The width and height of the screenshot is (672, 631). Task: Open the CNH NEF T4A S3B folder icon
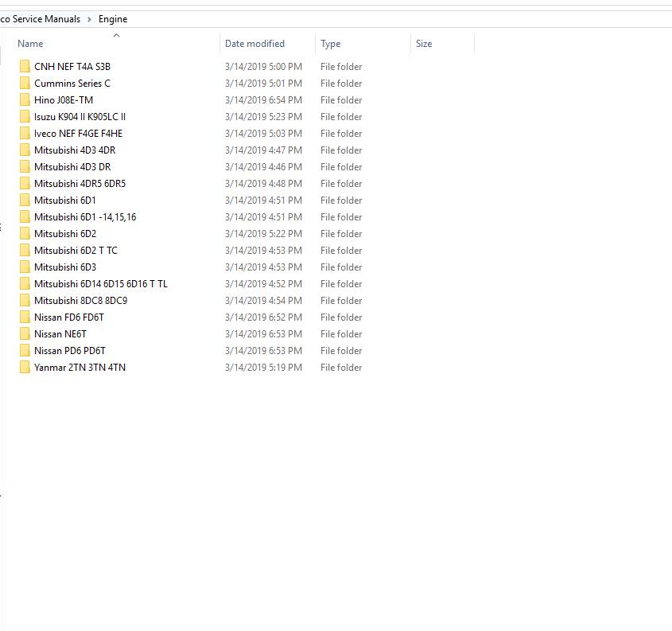click(x=25, y=66)
